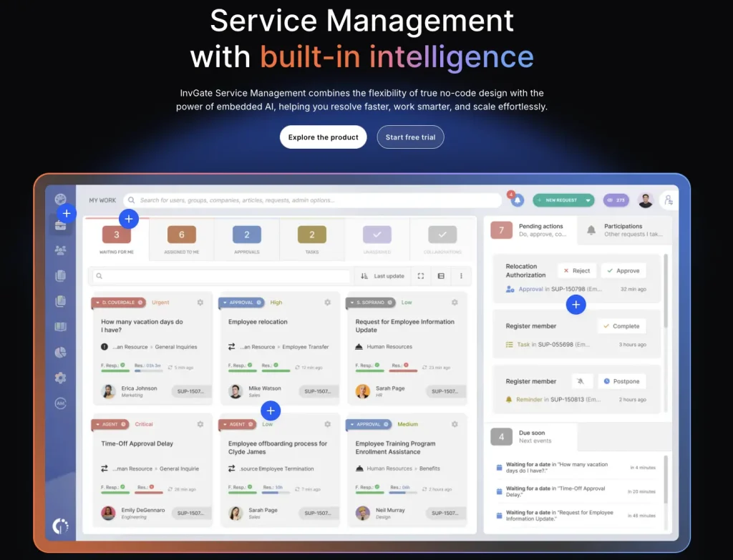Viewport: 733px width, 560px height.
Task: Click the blue plus hotspot below Mike Watson card
Action: (x=270, y=411)
